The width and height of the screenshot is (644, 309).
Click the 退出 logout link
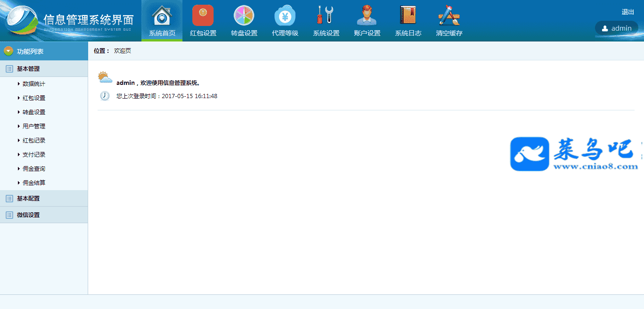627,12
